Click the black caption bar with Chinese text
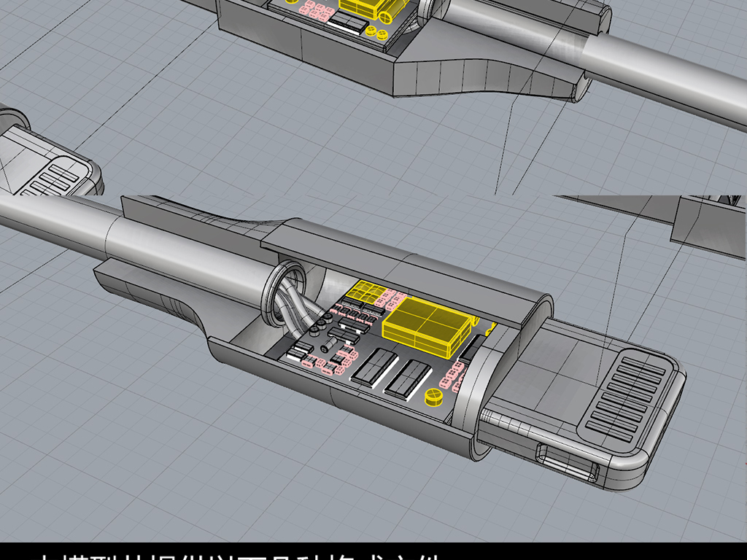747x560 pixels. 373,551
